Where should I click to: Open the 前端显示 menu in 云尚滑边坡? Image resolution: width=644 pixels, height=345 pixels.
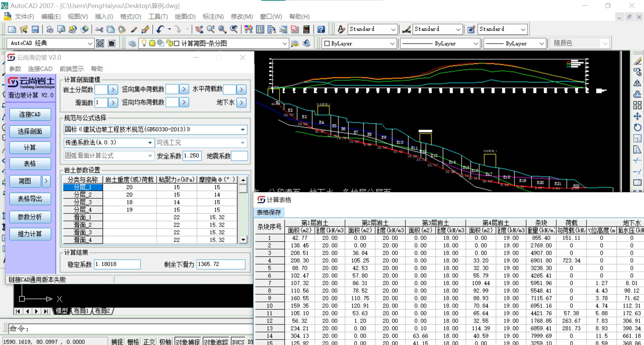72,69
